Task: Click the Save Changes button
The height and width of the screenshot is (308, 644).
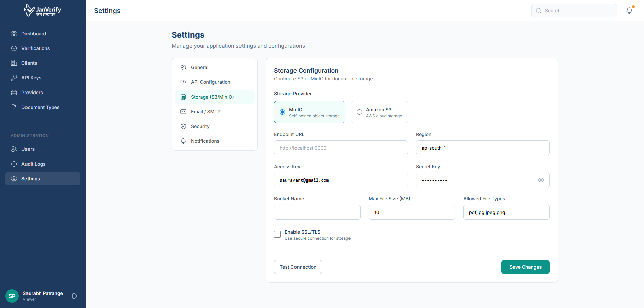Action: coord(525,267)
